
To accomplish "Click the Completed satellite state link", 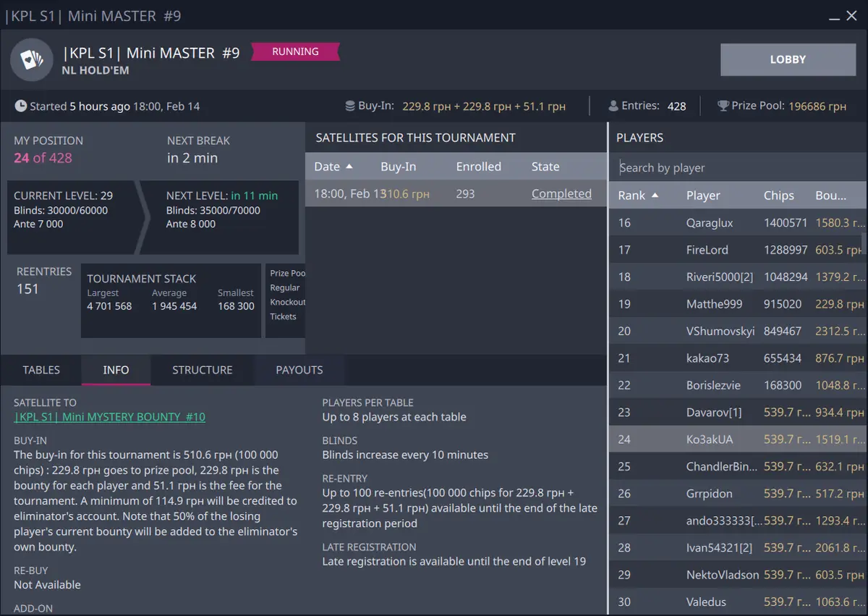I will [x=561, y=194].
